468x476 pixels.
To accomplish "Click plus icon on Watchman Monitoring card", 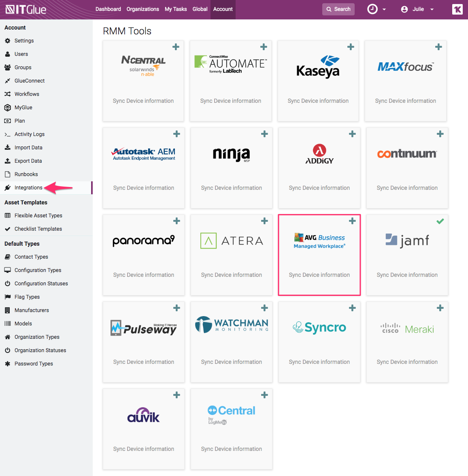I will [264, 308].
